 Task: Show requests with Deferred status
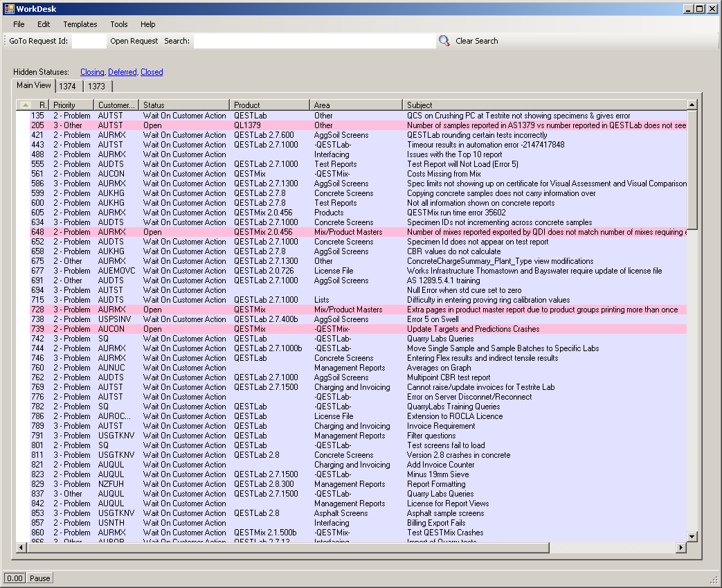point(122,72)
